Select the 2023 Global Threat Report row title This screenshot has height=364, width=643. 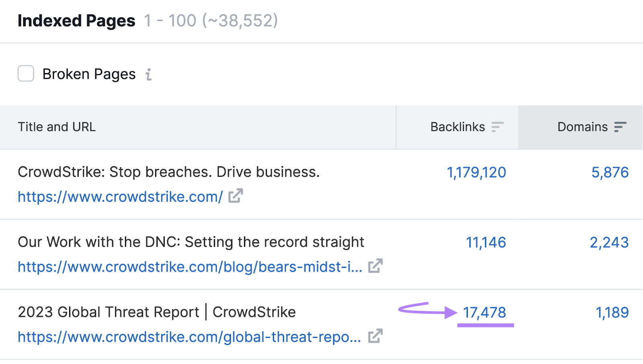(157, 312)
